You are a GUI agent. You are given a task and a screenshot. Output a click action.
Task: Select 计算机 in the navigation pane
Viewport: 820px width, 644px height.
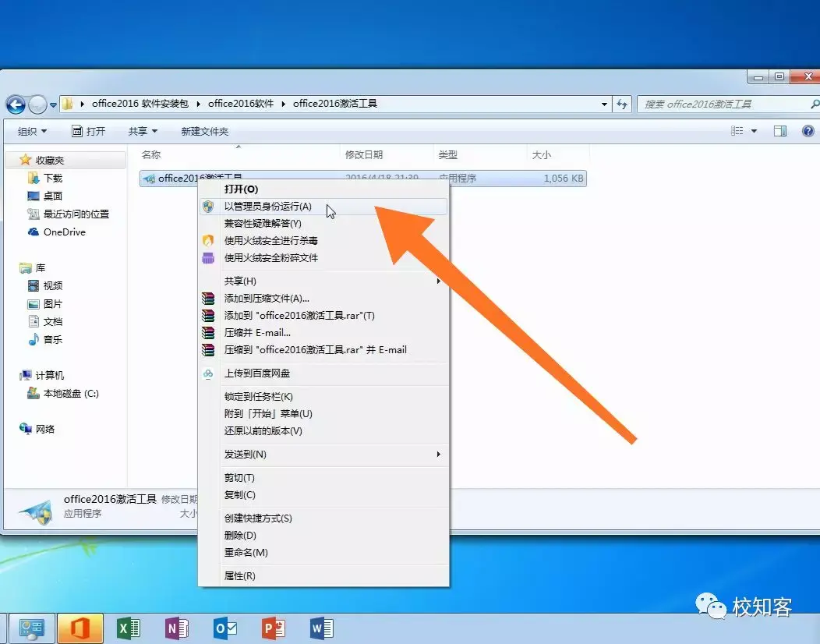click(x=42, y=375)
